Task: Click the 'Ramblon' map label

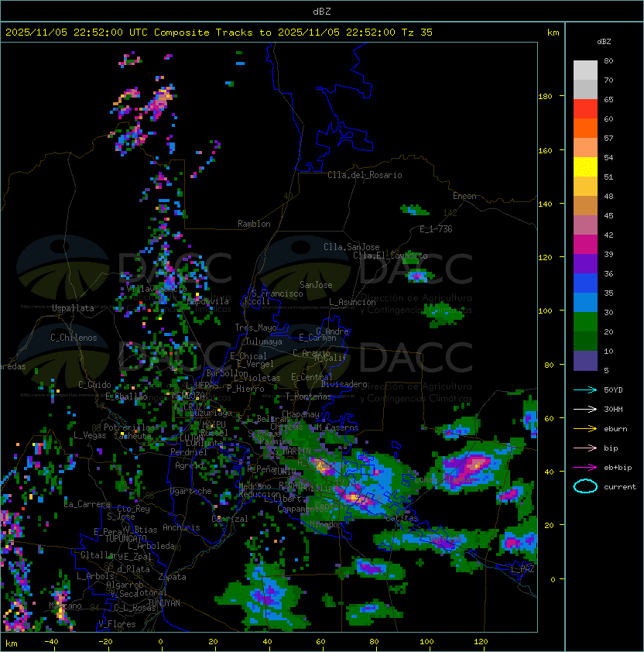Action: pos(254,224)
